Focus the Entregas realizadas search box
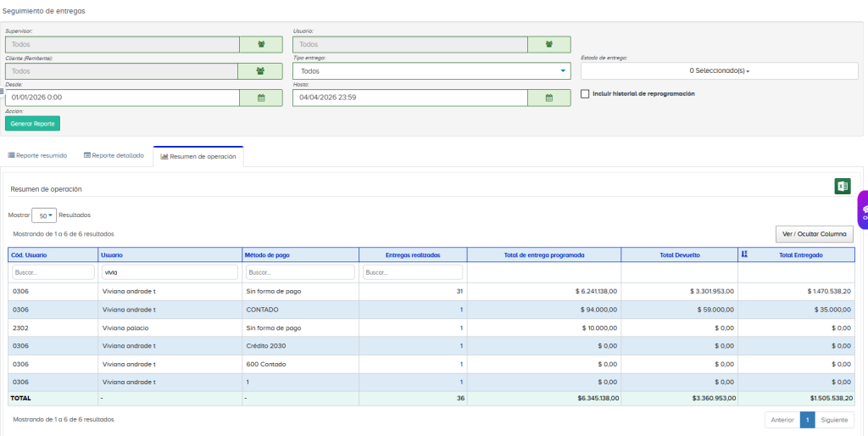This screenshot has width=868, height=436. point(413,272)
